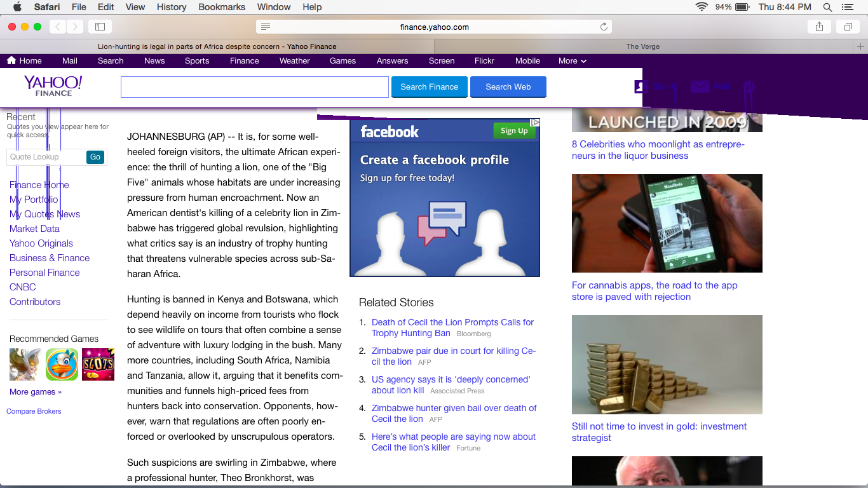The height and width of the screenshot is (488, 868).
Task: Open CNBC sidebar link
Action: pyautogui.click(x=23, y=287)
